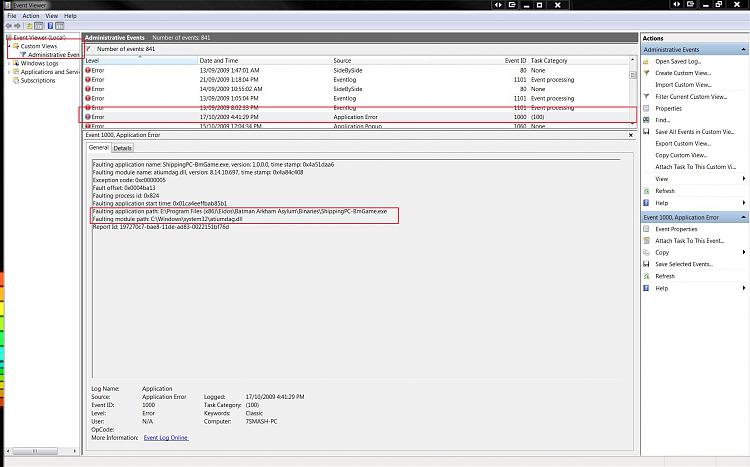Click the Faulting module path line text

pos(167,219)
